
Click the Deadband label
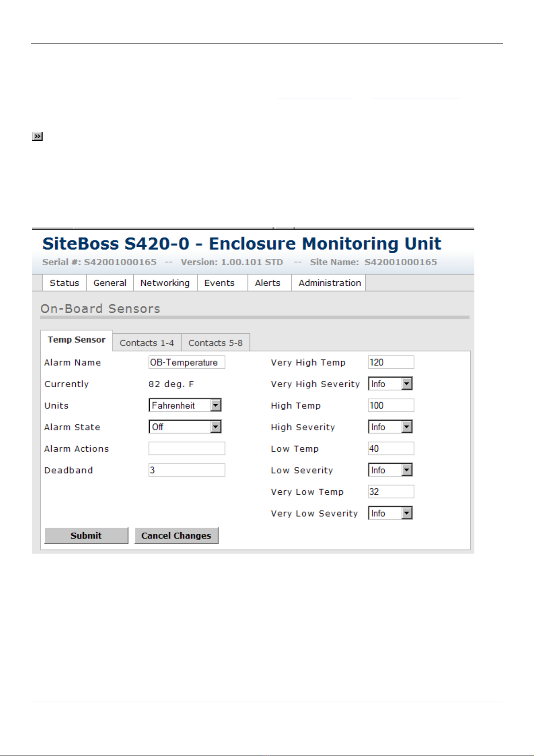(68, 470)
